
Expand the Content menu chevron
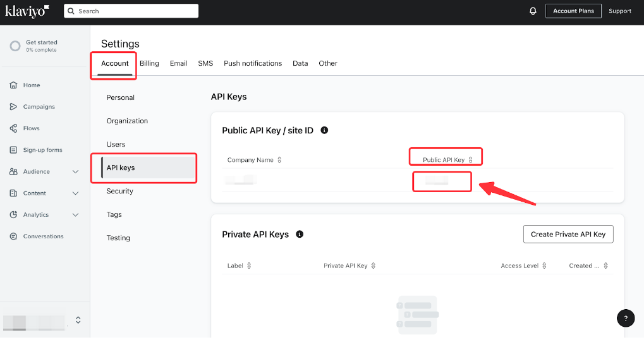point(76,193)
